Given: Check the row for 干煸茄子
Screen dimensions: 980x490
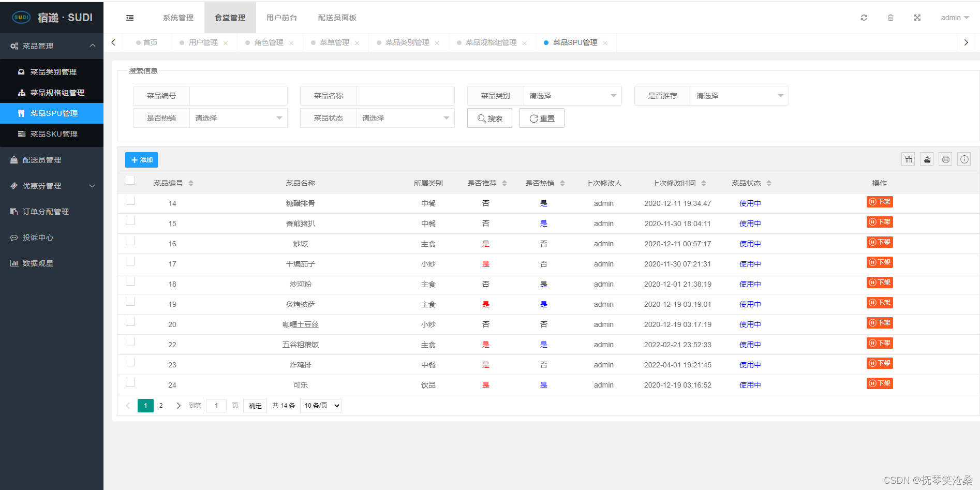Looking at the screenshot, I should (x=130, y=261).
